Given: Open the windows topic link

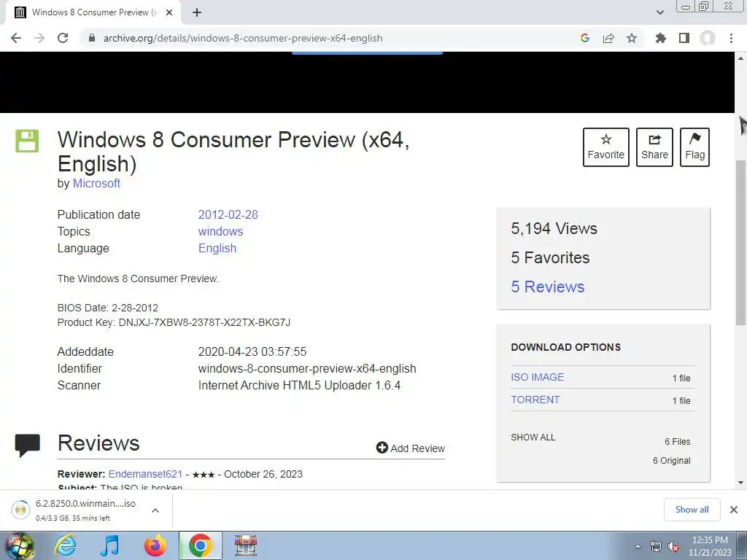Looking at the screenshot, I should (220, 231).
